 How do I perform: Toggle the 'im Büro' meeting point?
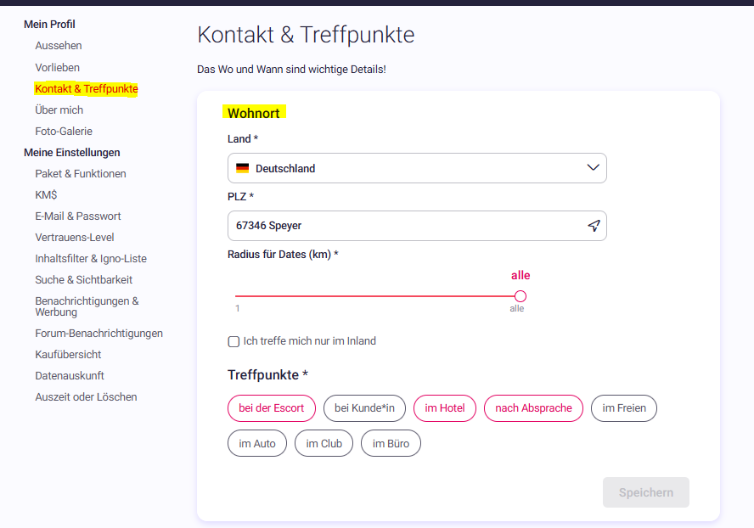pyautogui.click(x=390, y=443)
